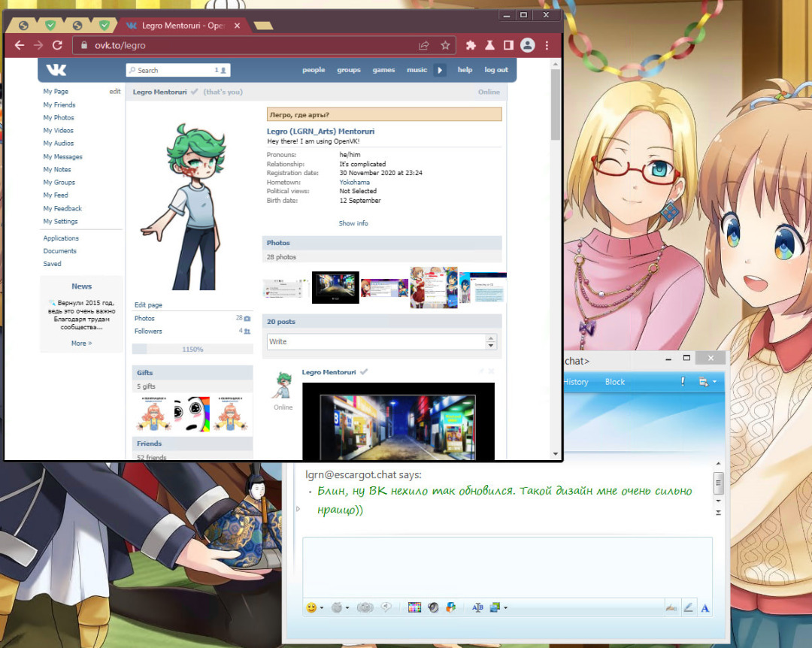Switch to the first browser tab
Screen dimensions: 812x648
click(24, 26)
